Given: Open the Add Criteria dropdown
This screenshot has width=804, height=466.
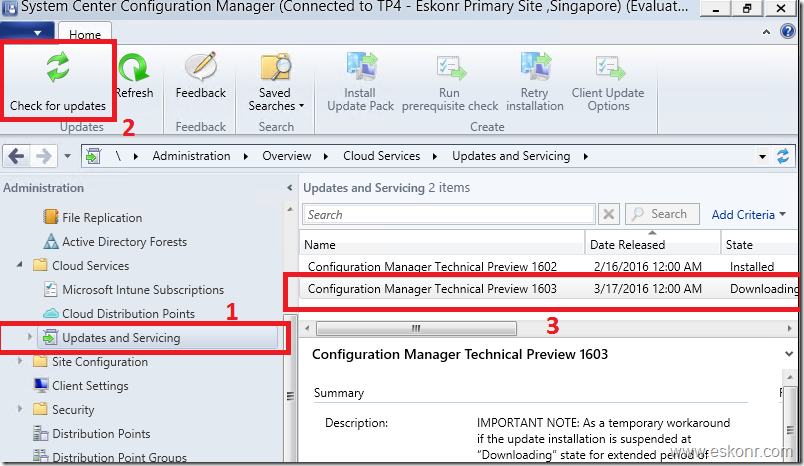Looking at the screenshot, I should 748,214.
